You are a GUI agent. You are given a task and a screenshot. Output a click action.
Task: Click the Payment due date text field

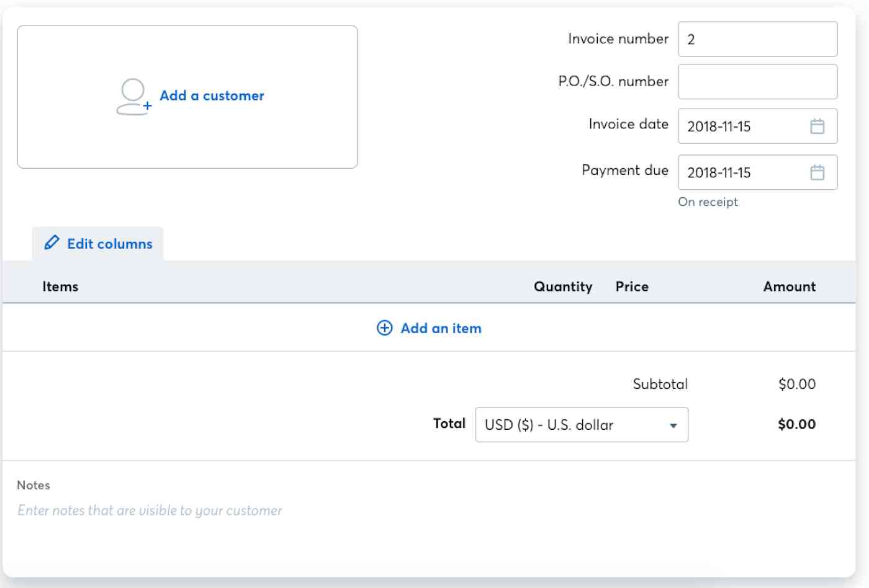[742, 172]
